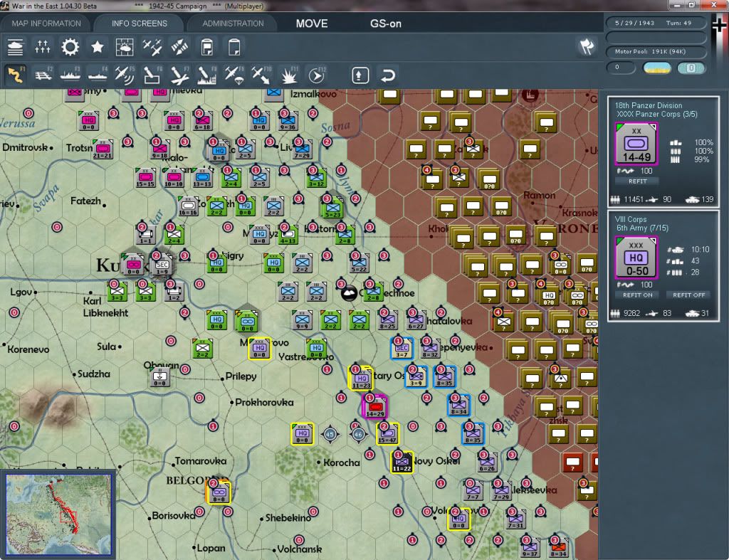Select the F4 amphibious transport icon
The width and height of the screenshot is (729, 560).
pyautogui.click(x=98, y=75)
